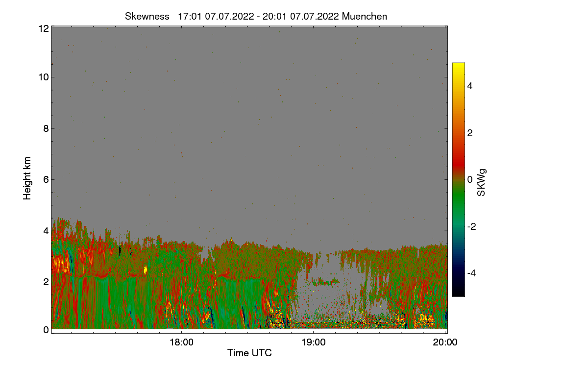The width and height of the screenshot is (588, 392).
Task: Click the height axis label 8
Action: click(x=45, y=128)
